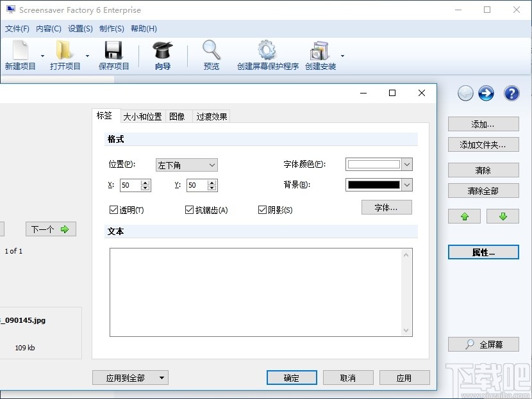Viewport: 532px width, 399px height.
Task: Select the _090145.jpg thumbnail
Action: pos(38,330)
